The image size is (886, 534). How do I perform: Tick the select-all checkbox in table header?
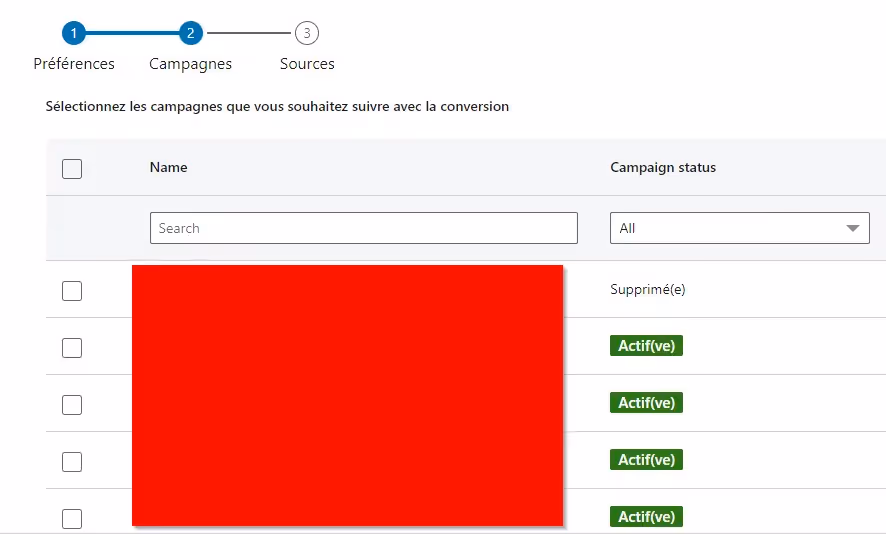(72, 168)
